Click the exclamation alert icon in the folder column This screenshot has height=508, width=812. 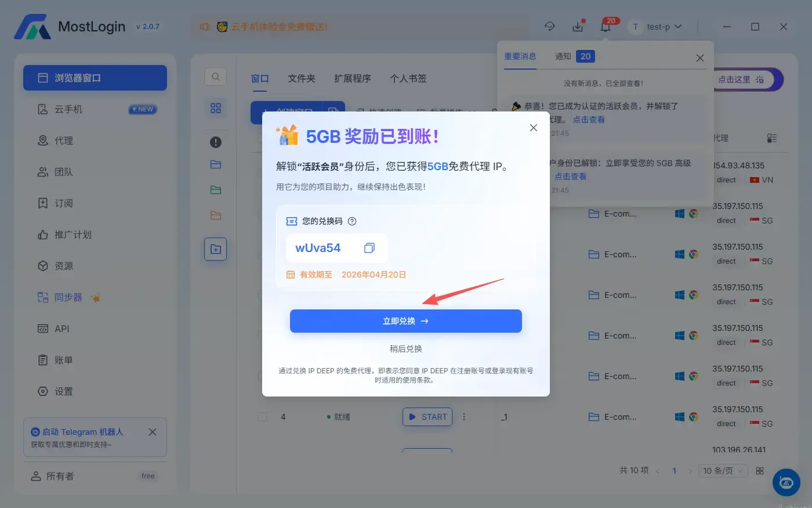[216, 142]
